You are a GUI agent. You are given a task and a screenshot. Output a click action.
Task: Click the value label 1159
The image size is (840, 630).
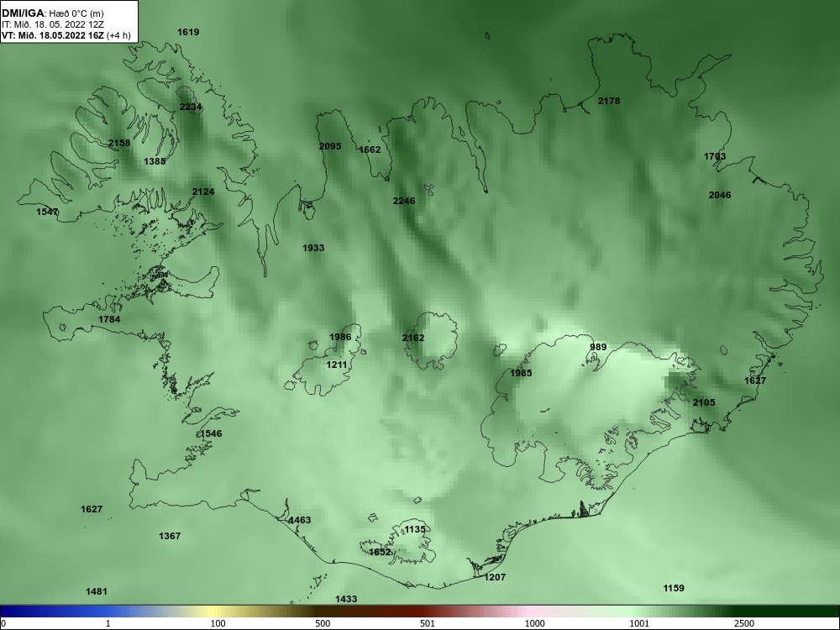[674, 588]
